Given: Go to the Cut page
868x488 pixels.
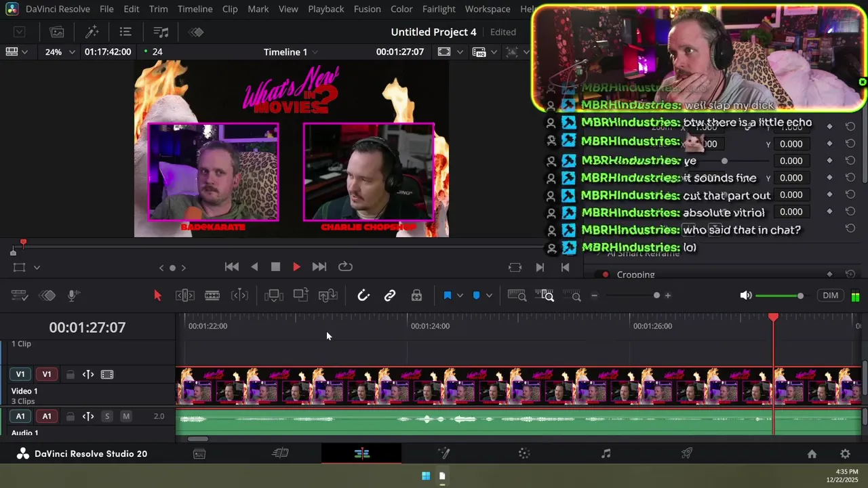Looking at the screenshot, I should click(280, 454).
